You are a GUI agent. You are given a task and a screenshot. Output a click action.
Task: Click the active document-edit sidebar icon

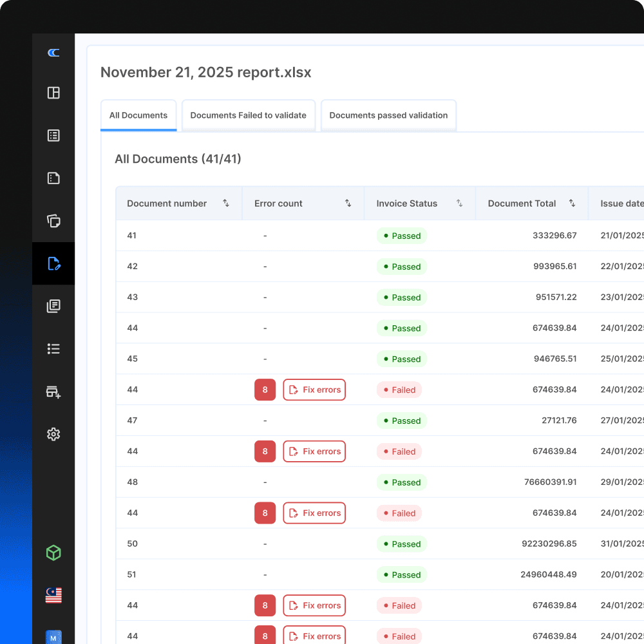coord(53,263)
